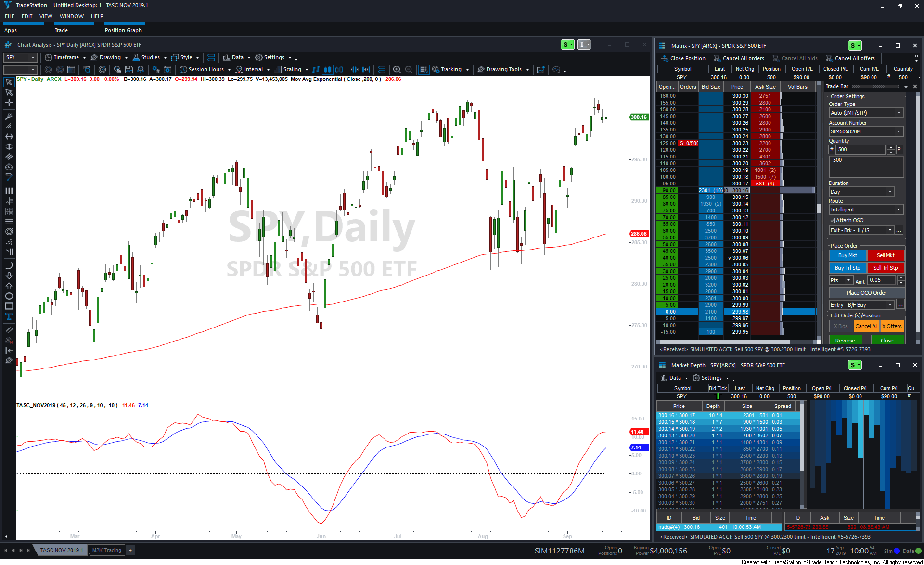The image size is (924, 565).
Task: Toggle the green S symbol link in Chart Analysis
Action: point(567,45)
